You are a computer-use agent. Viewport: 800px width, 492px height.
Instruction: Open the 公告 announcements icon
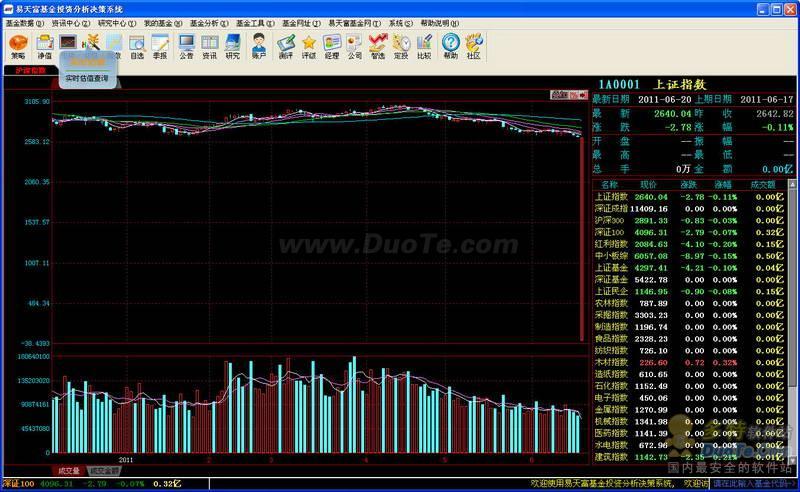(x=187, y=46)
